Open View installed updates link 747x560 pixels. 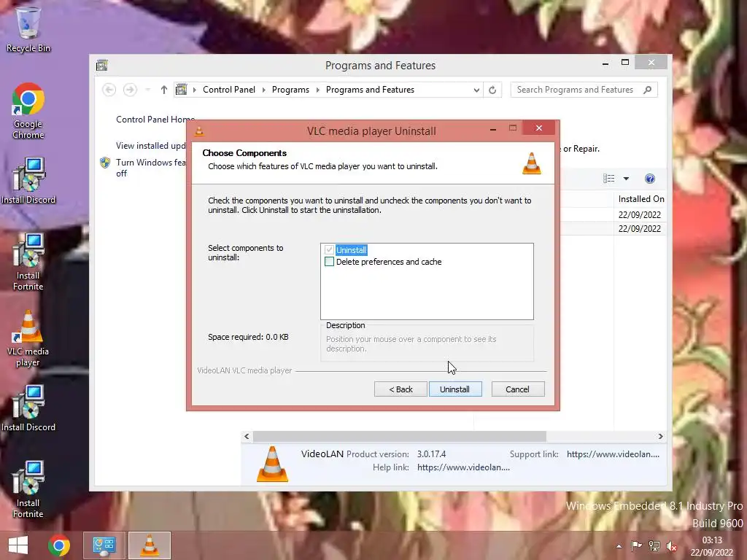(x=150, y=146)
